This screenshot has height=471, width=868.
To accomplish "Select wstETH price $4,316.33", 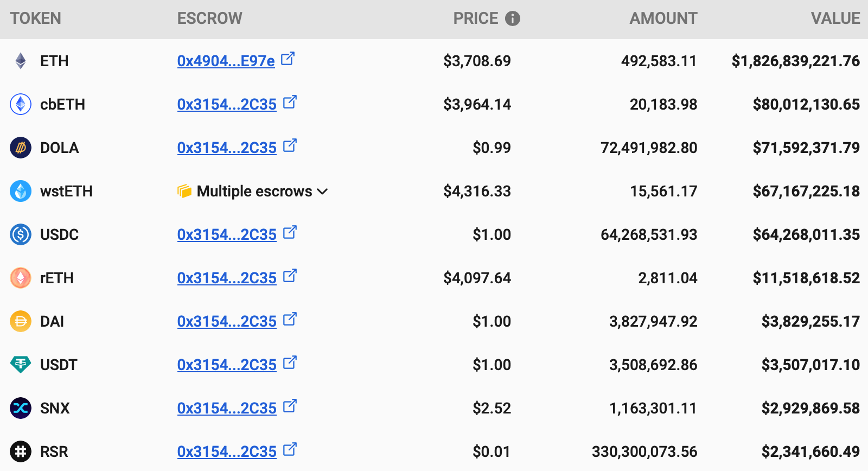I will 477,191.
